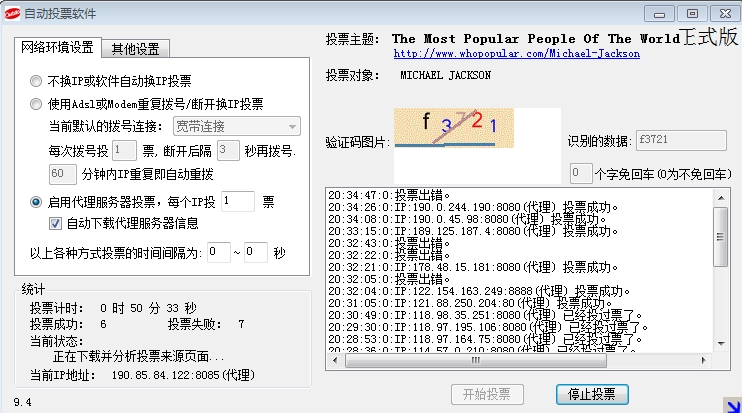
Task: Select log entry 20:32:43 投票出错
Action: [x=389, y=243]
